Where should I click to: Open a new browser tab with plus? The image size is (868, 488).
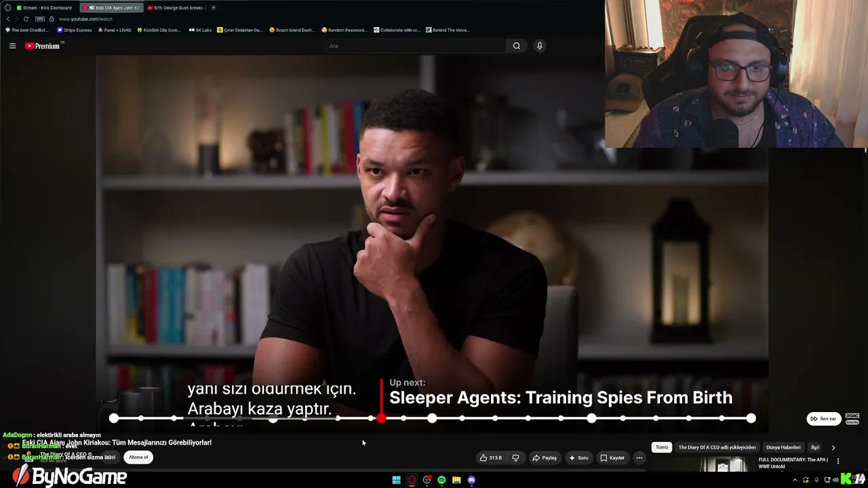[213, 7]
